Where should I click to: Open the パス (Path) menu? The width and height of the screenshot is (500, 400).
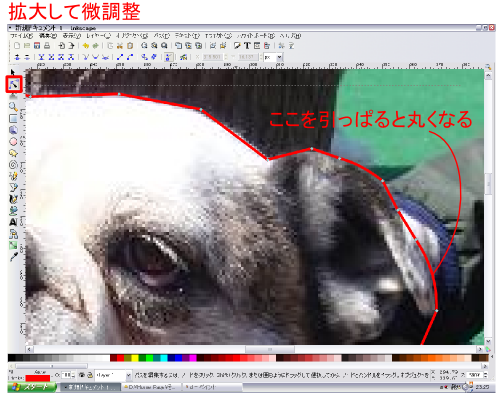click(x=162, y=35)
